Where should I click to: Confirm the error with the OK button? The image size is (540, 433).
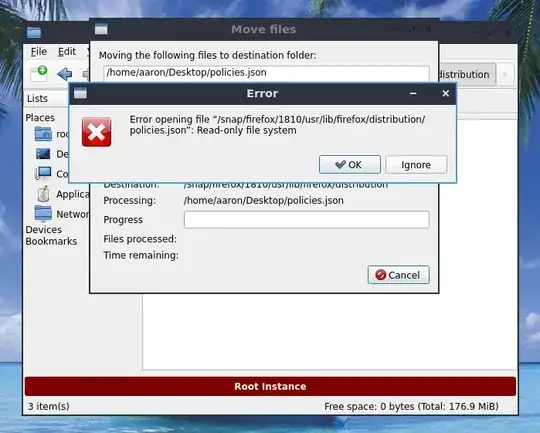[x=350, y=165]
